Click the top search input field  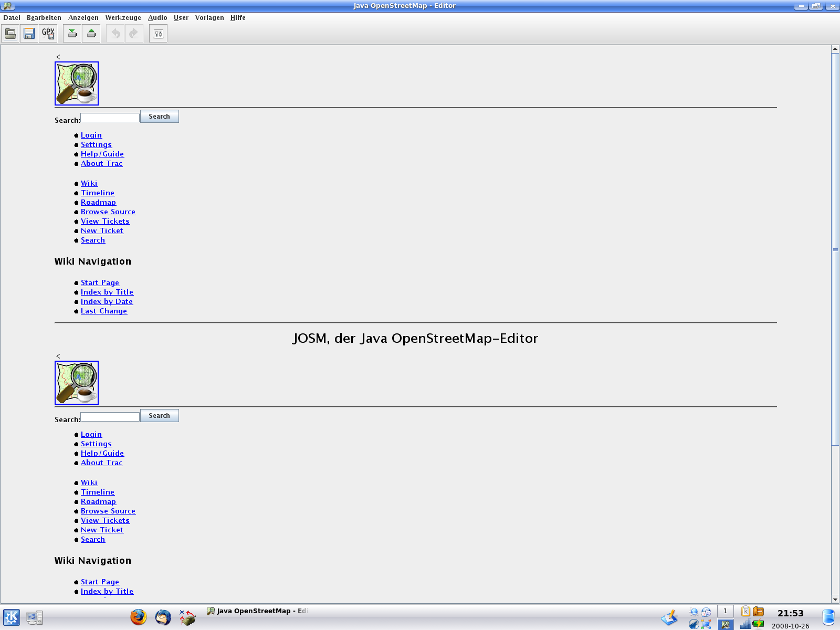tap(110, 118)
